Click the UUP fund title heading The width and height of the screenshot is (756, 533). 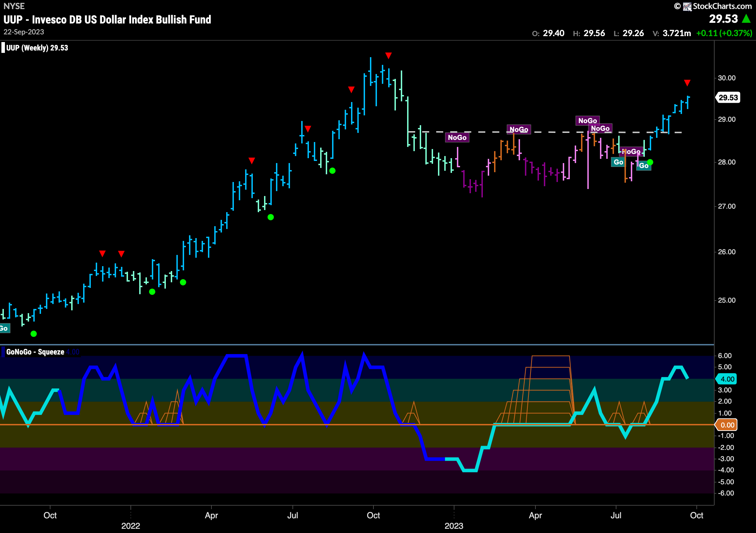click(107, 20)
